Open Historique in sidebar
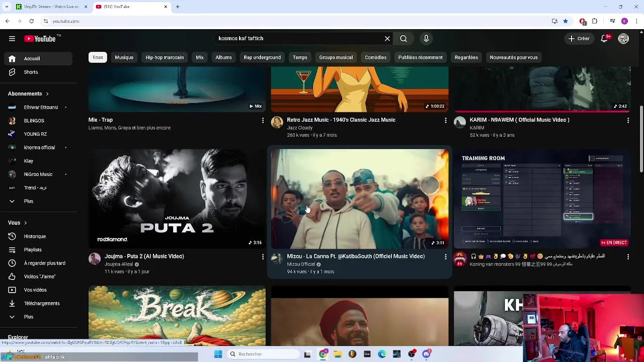 pyautogui.click(x=39, y=236)
